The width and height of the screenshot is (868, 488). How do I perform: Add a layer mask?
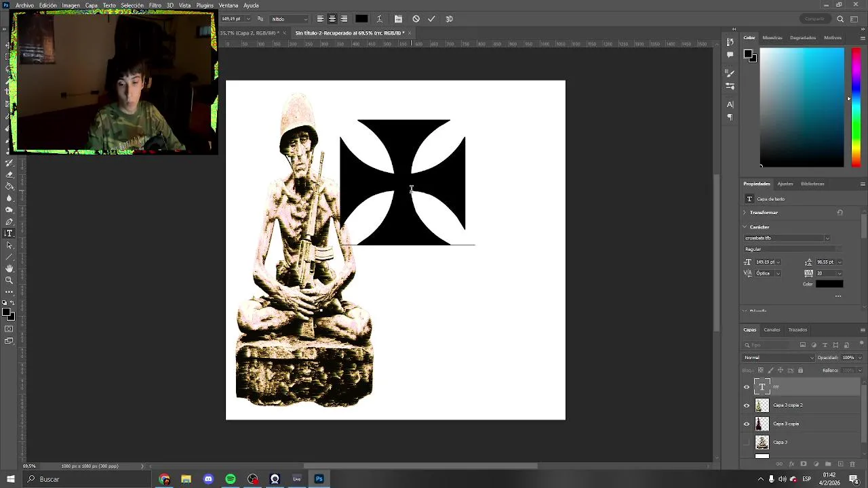tap(804, 464)
